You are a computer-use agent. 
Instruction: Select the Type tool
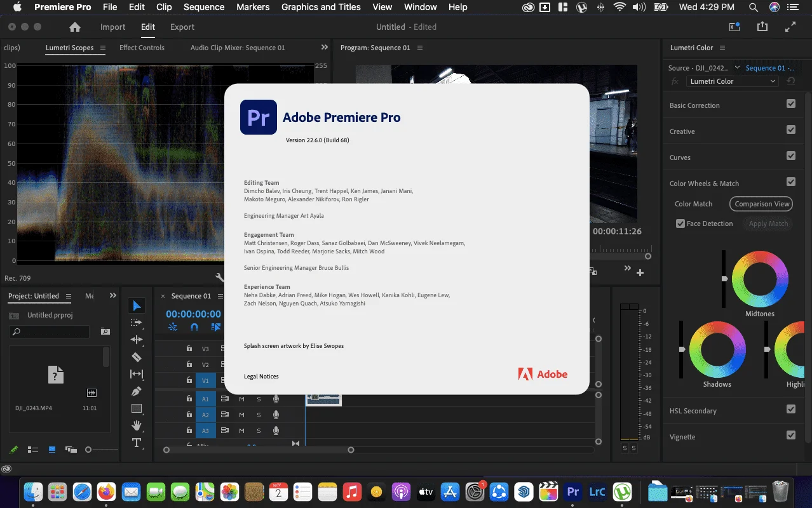pos(137,443)
